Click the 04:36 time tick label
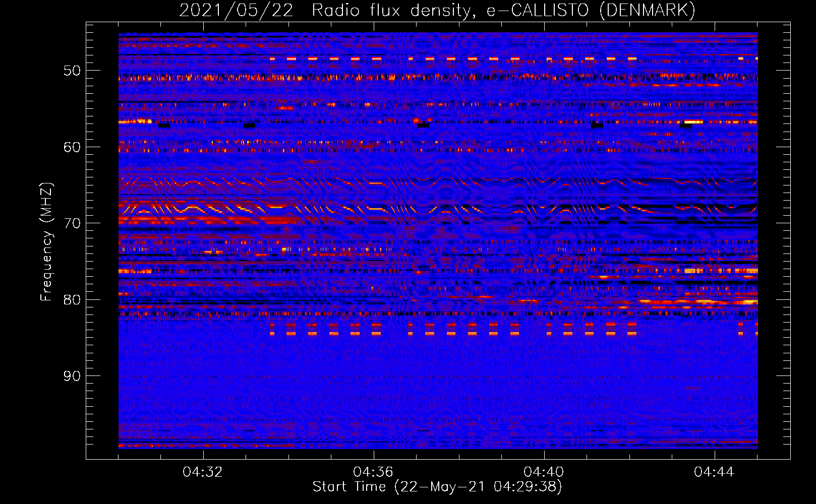Screen dimensions: 816x504 373,472
